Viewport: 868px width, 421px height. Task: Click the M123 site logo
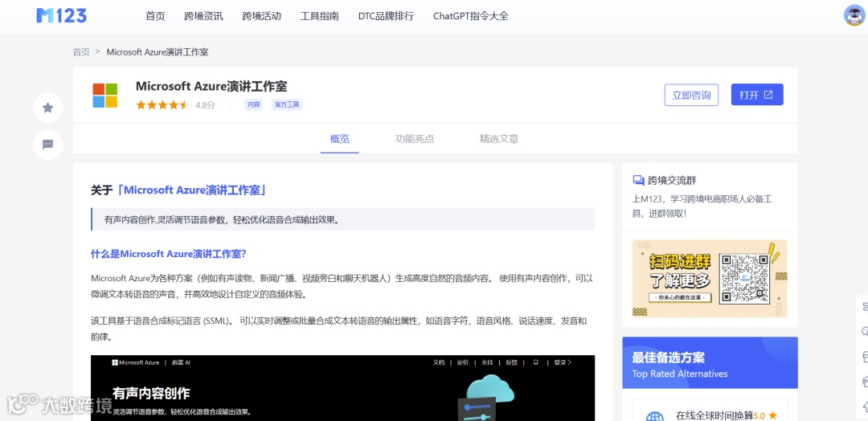tap(61, 15)
